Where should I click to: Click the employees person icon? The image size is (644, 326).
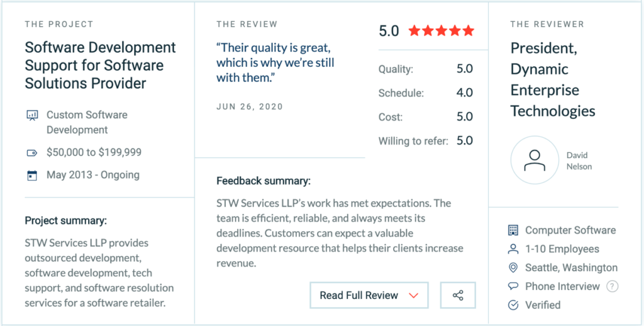[x=513, y=249]
